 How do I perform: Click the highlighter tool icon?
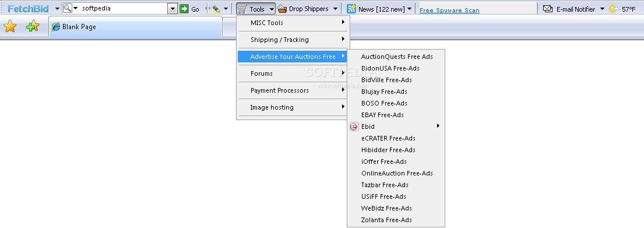pos(216,9)
